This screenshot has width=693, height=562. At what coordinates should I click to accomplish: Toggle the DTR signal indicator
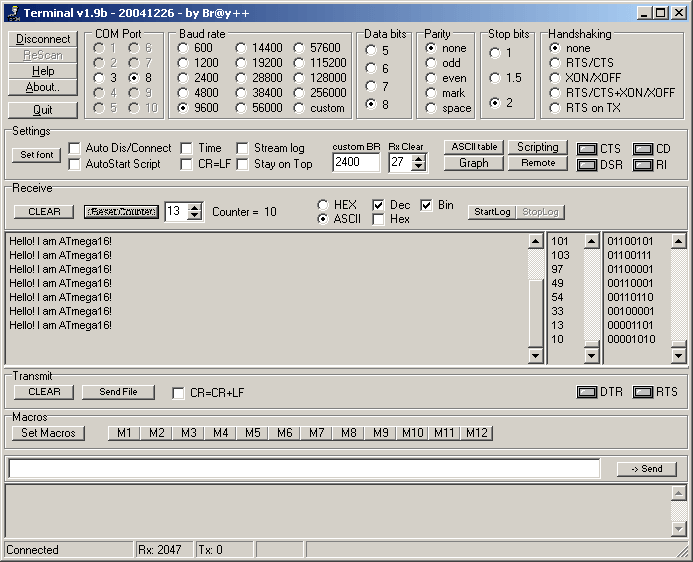[587, 392]
